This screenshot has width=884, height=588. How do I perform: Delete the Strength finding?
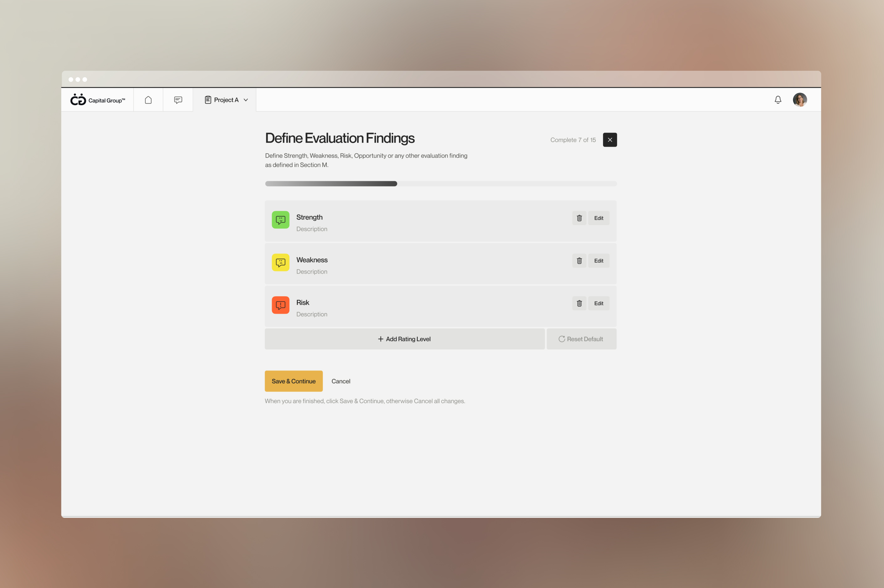coord(579,218)
